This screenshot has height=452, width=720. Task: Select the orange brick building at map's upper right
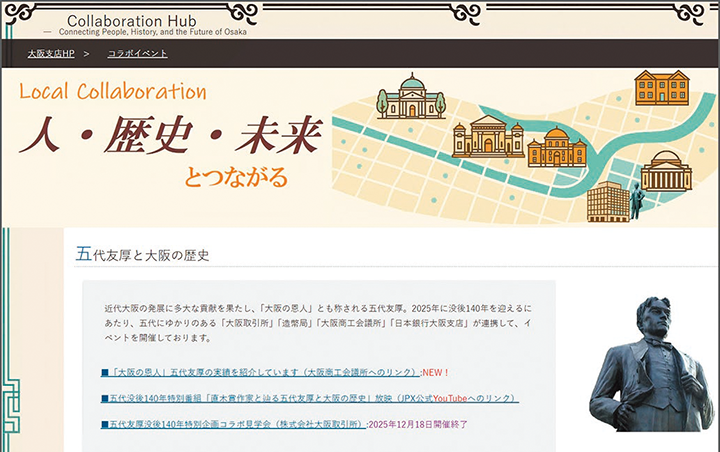pos(662,87)
